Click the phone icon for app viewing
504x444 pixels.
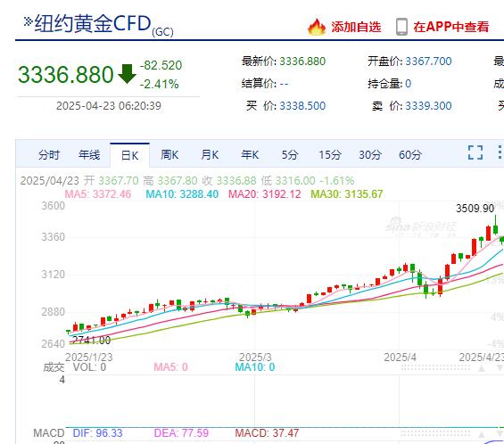(401, 27)
